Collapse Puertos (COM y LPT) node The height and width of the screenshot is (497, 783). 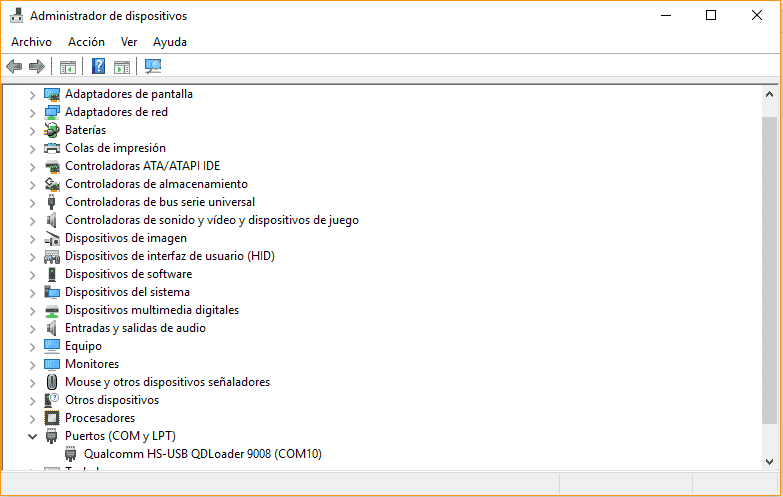(x=32, y=436)
